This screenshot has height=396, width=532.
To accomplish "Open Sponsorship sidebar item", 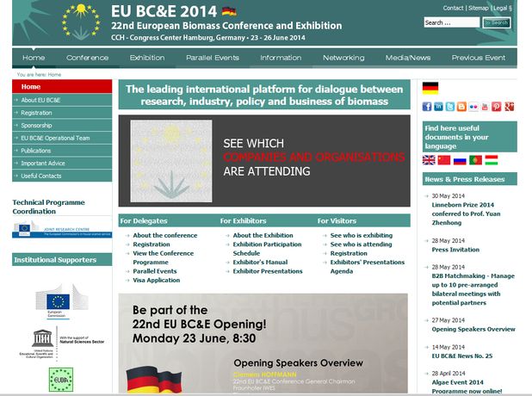I will pyautogui.click(x=62, y=125).
